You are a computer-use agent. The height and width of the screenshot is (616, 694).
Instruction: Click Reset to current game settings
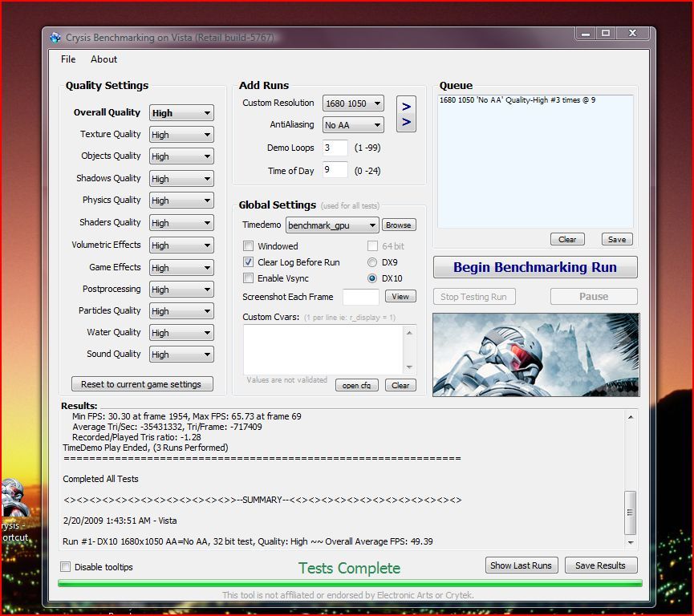[142, 384]
